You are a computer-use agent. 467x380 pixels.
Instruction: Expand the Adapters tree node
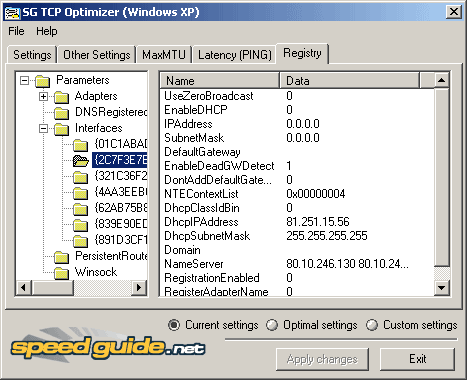[x=43, y=96]
